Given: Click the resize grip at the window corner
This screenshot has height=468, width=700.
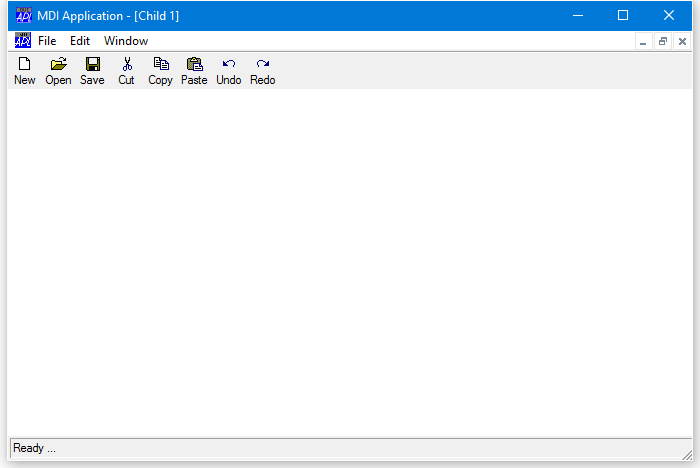Looking at the screenshot, I should pos(685,451).
